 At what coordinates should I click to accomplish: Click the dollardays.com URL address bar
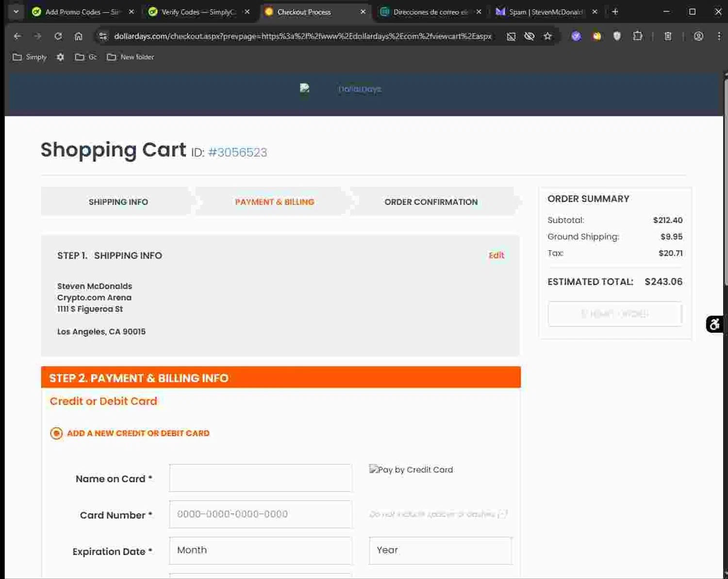point(302,36)
